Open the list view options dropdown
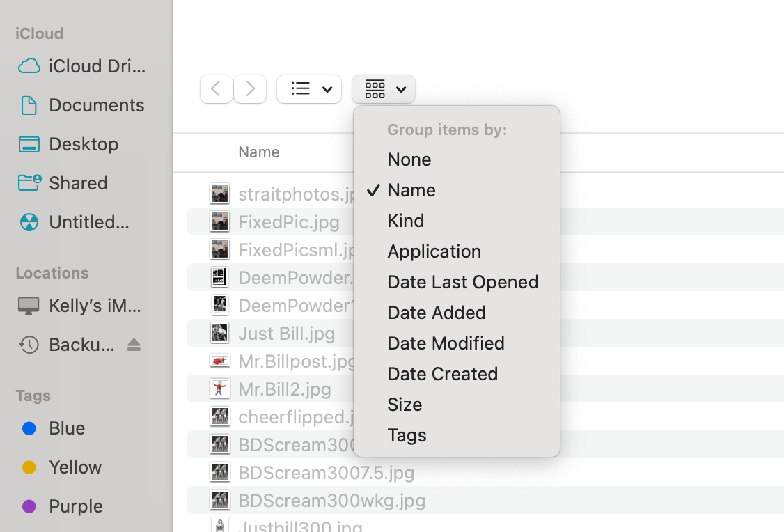784x532 pixels. [x=309, y=89]
